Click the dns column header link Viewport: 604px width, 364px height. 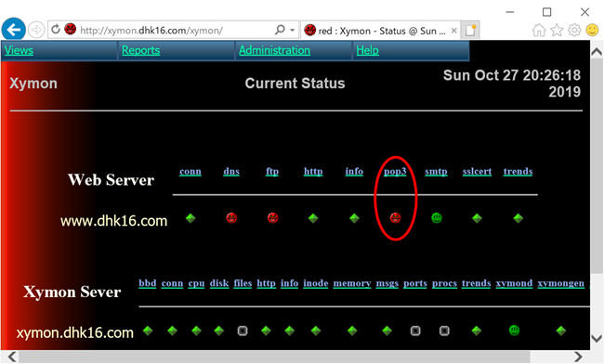(231, 171)
